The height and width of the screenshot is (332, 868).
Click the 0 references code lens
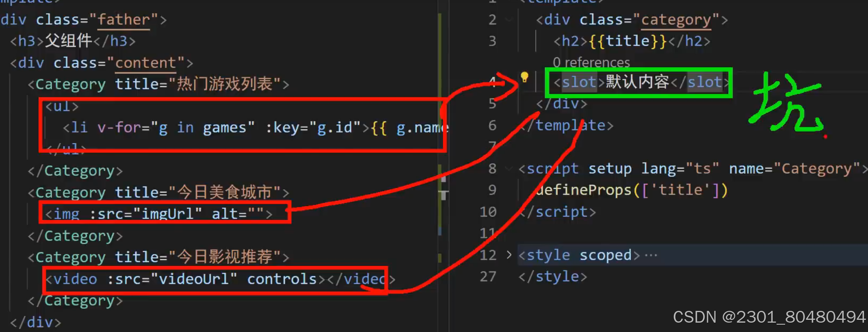coord(591,62)
